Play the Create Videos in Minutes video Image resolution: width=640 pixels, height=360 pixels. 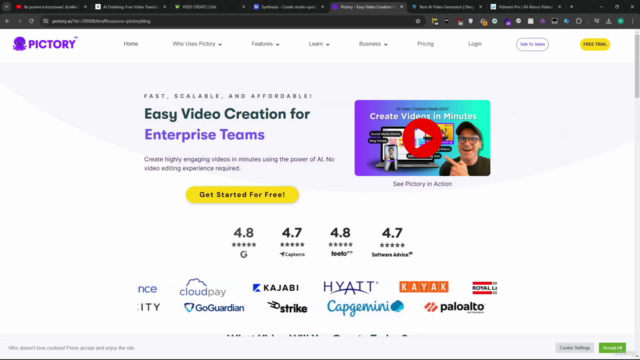tap(422, 138)
